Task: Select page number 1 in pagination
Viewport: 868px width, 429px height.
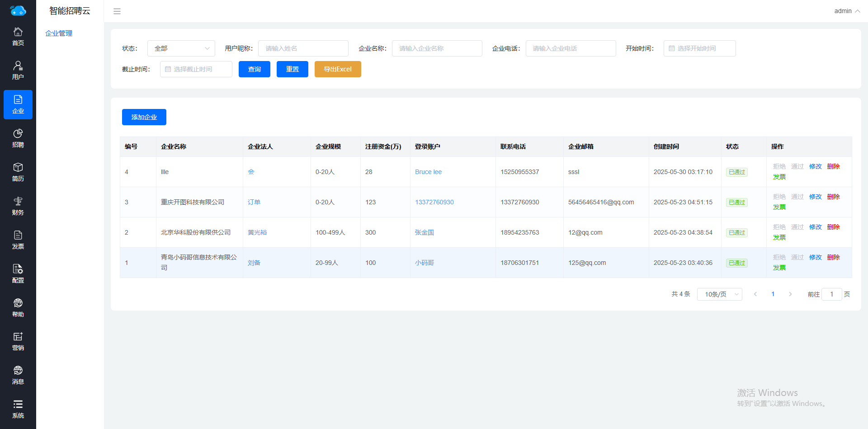Action: coord(773,294)
